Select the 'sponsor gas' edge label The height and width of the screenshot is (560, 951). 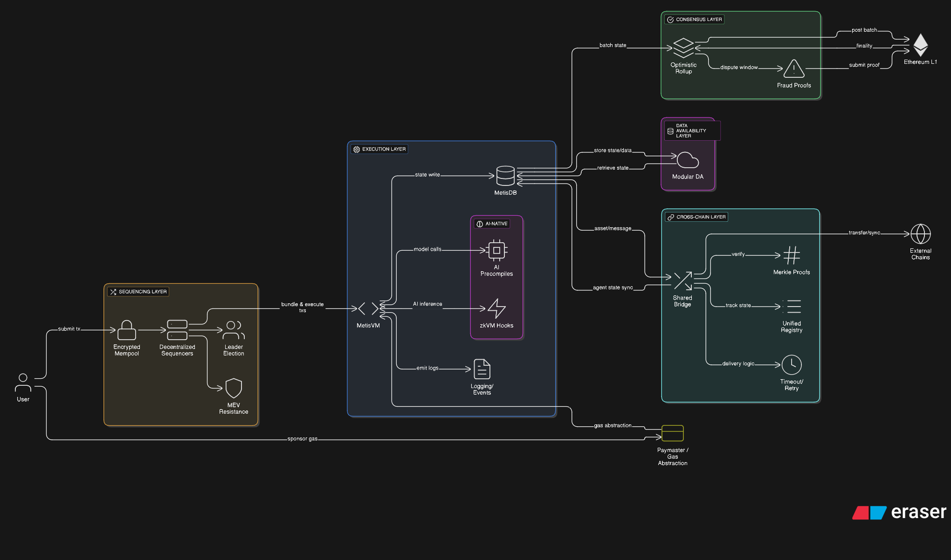pyautogui.click(x=303, y=439)
